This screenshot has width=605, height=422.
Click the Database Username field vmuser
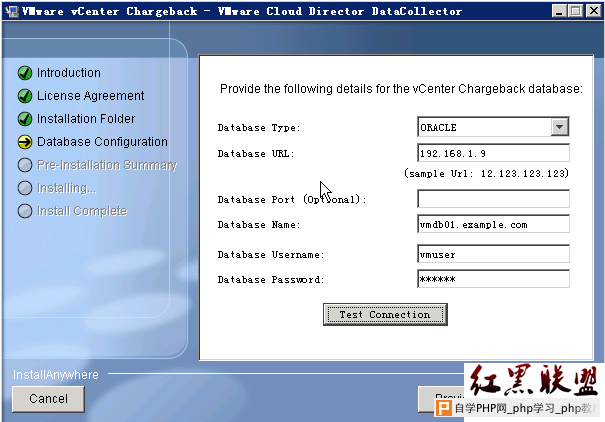pyautogui.click(x=493, y=254)
